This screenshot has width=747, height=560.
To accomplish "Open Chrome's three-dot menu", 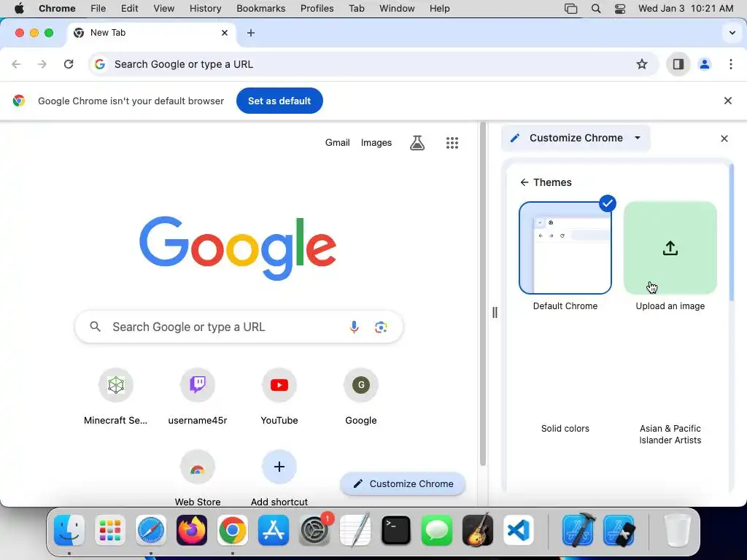I will 731,64.
